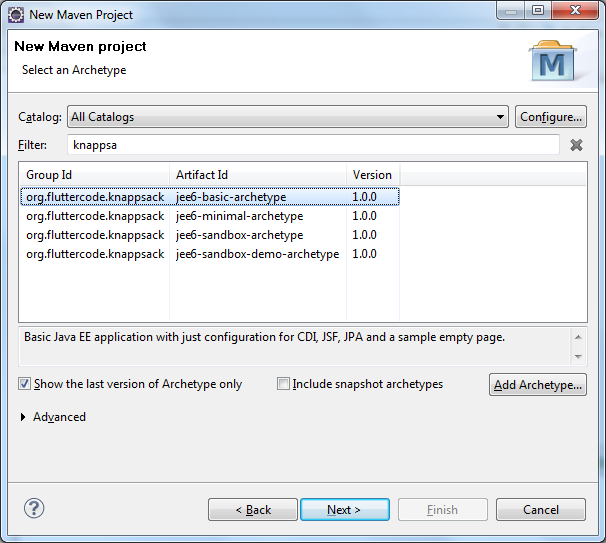Click the Configure... button

coord(551,117)
